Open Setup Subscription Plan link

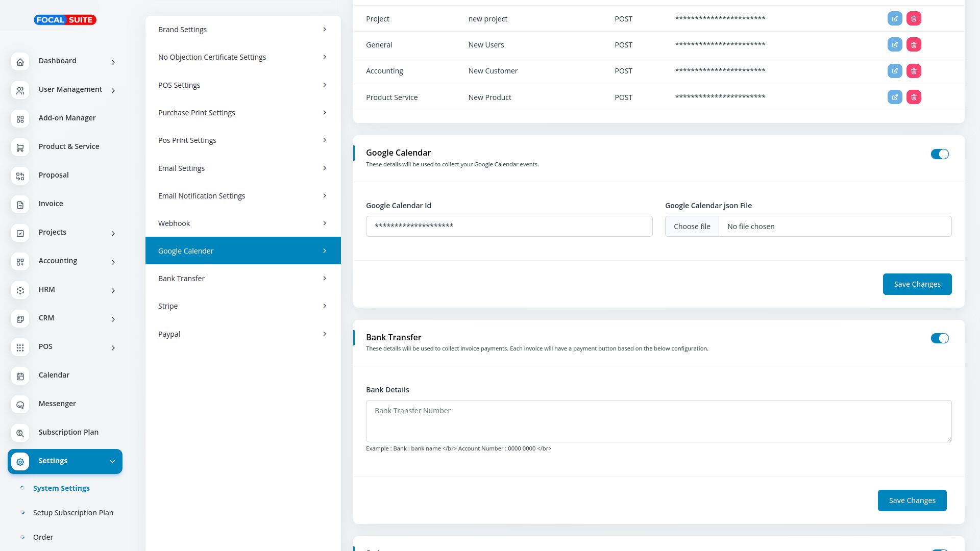coord(73,513)
